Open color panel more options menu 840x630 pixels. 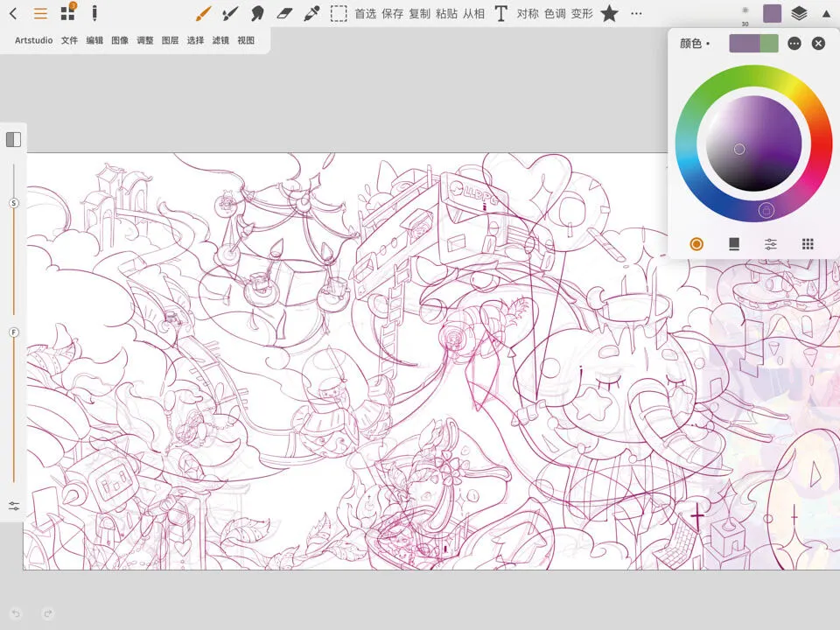click(794, 43)
